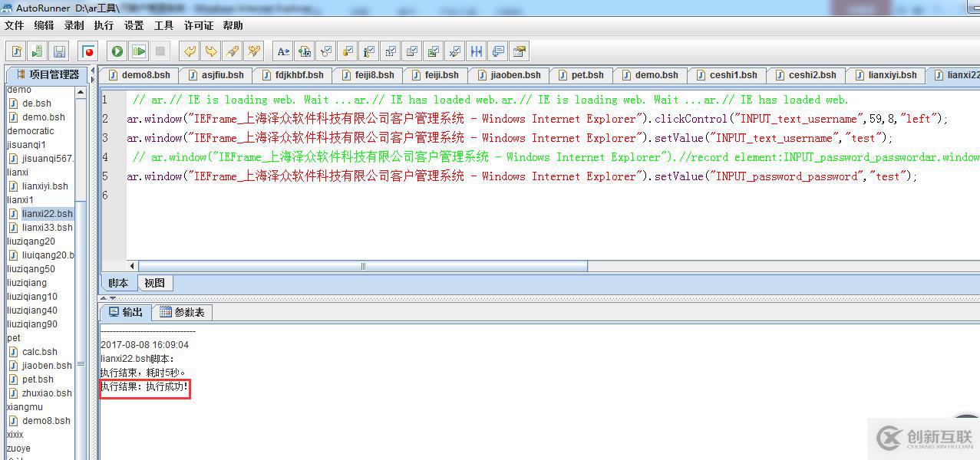Click the gray stop execution icon
Viewport: 980px width, 460px height.
coord(160,51)
